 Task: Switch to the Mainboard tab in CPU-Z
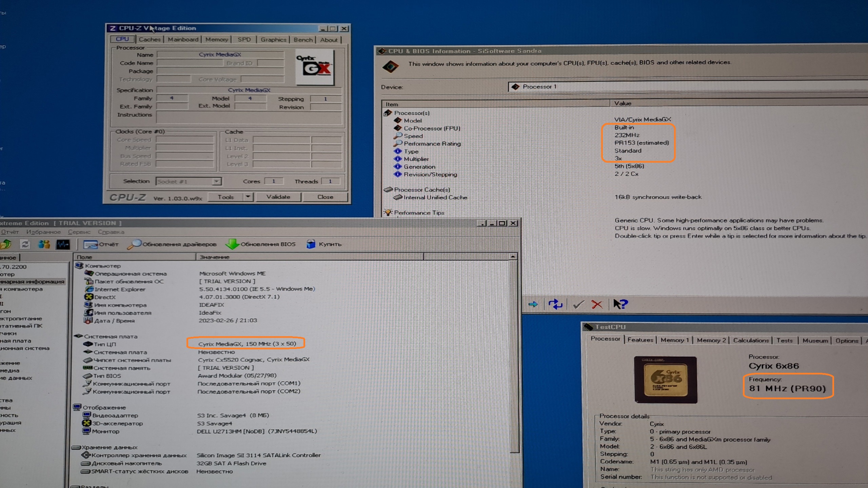[183, 40]
